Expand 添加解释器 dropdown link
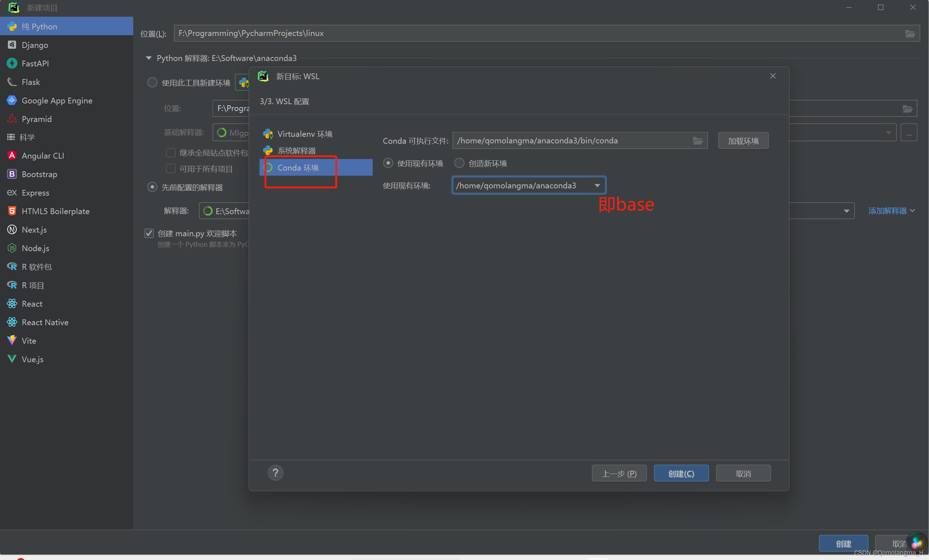 [x=891, y=211]
